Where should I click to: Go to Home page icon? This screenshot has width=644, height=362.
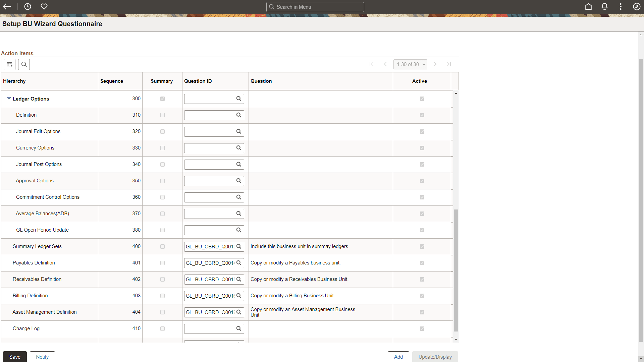[588, 7]
